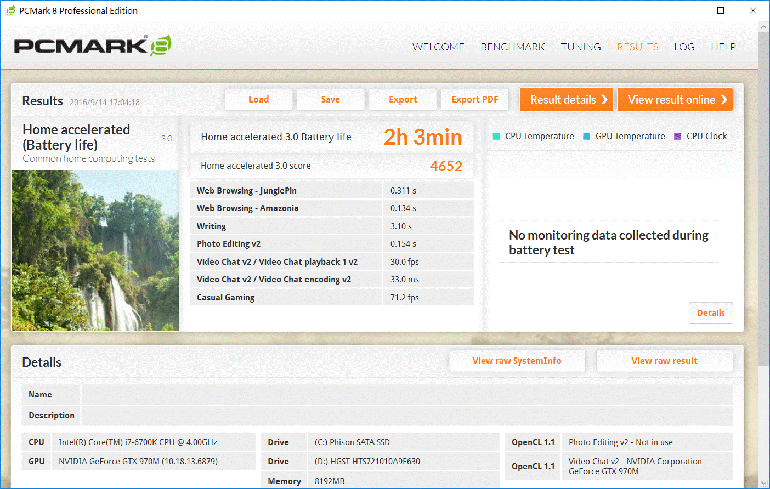Select the RESULTS tab
This screenshot has width=770, height=489.
637,47
